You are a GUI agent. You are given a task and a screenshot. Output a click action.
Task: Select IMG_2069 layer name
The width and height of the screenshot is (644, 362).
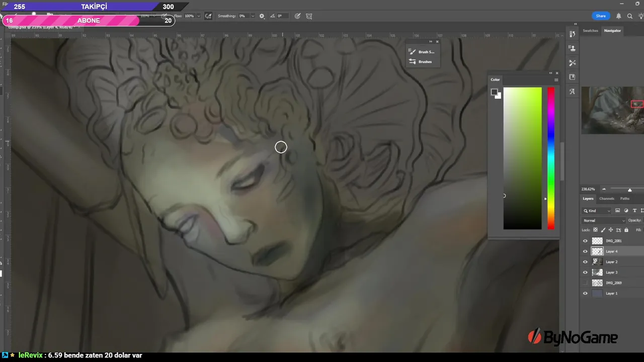pyautogui.click(x=613, y=283)
